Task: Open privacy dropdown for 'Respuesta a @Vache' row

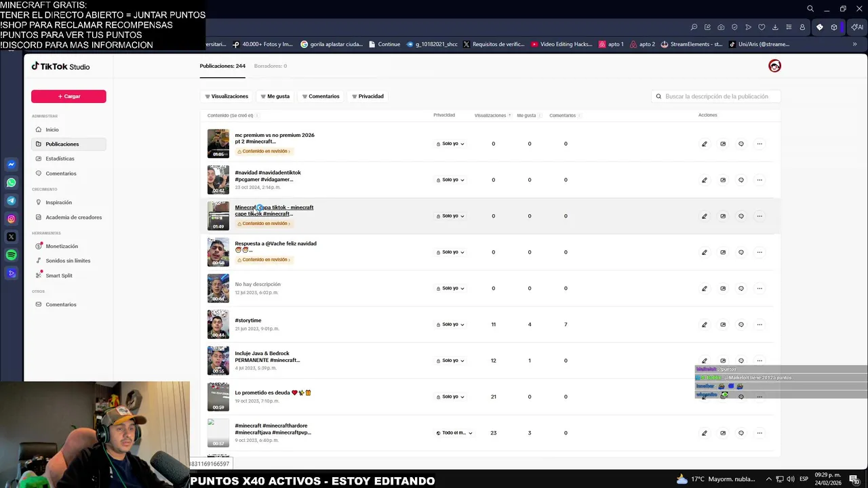Action: [x=450, y=252]
